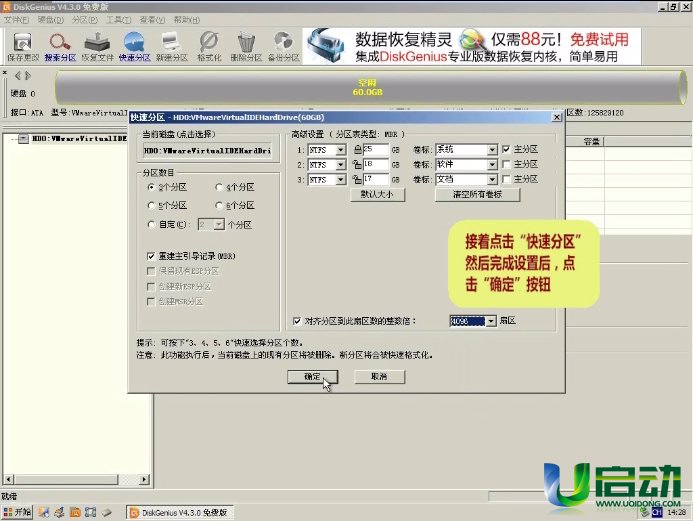Click the 保存更改 (Save Changes) toolbar icon
This screenshot has height=521, width=693.
pos(23,46)
